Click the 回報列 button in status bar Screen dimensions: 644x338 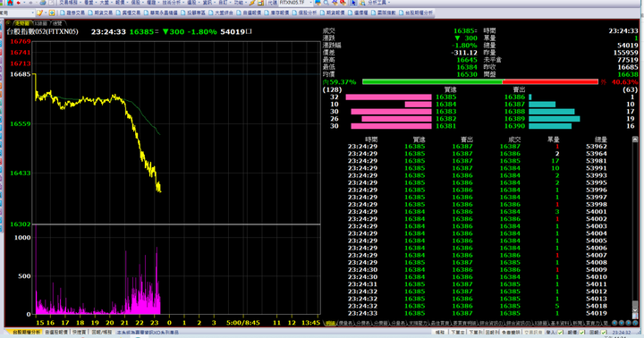coord(492,333)
